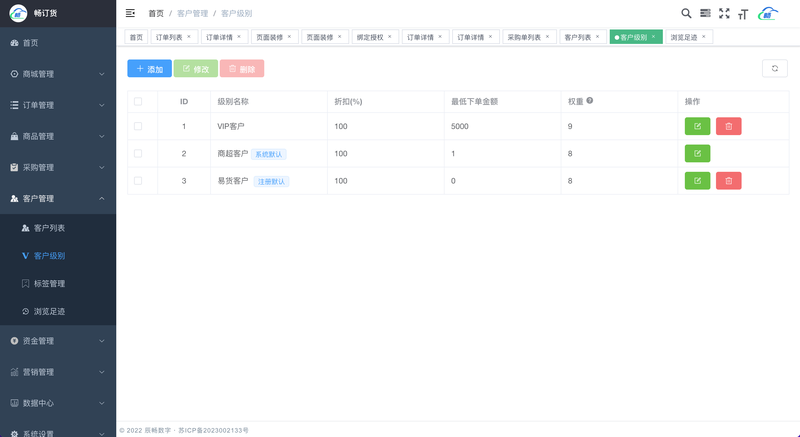Expand 商城管理 sidebar menu

click(58, 74)
